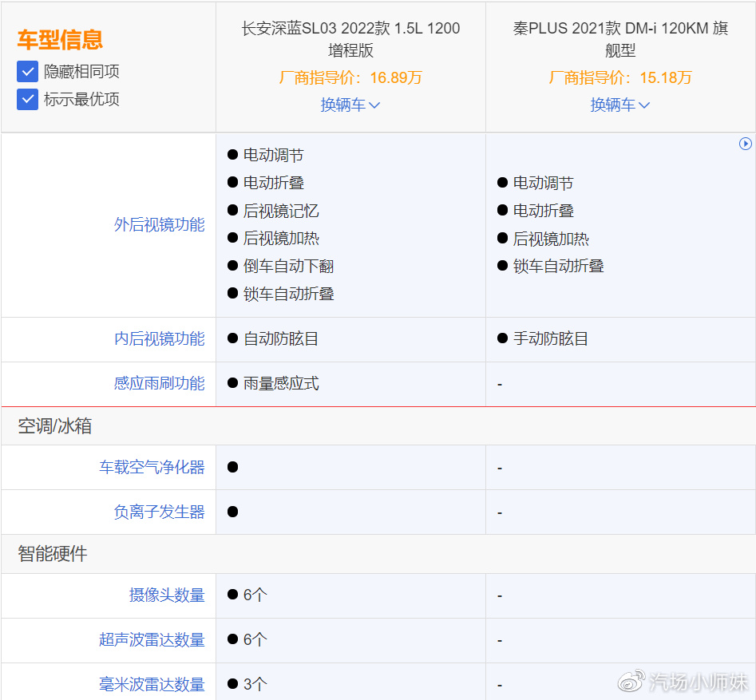The image size is (756, 700).
Task: Toggle the 标示最优项 checkbox
Action: pyautogui.click(x=27, y=99)
